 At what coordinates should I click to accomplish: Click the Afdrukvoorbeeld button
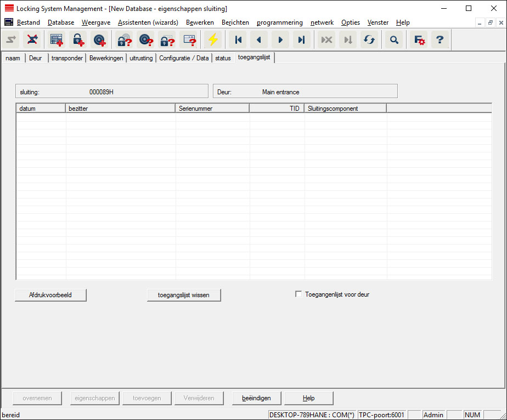50,295
